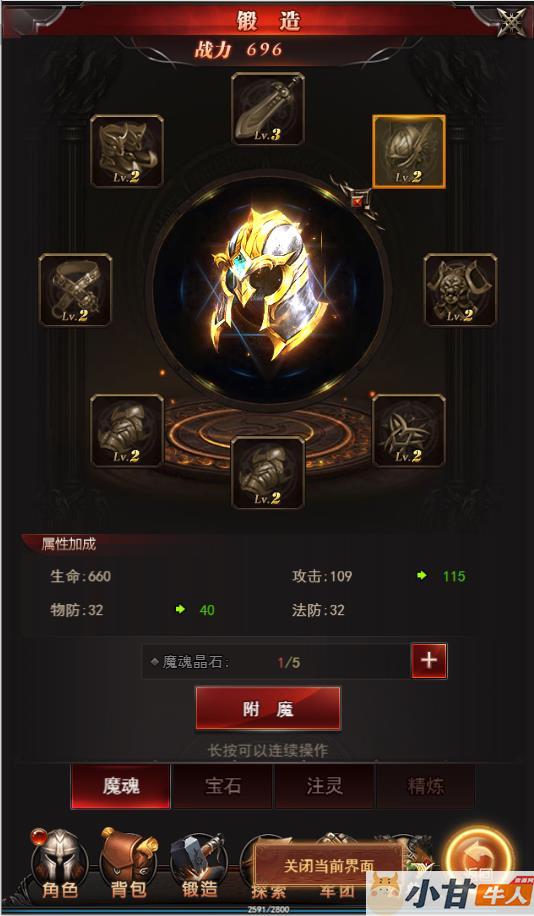Open the 锻造 forge hammer menu
The width and height of the screenshot is (534, 916).
pyautogui.click(x=199, y=866)
